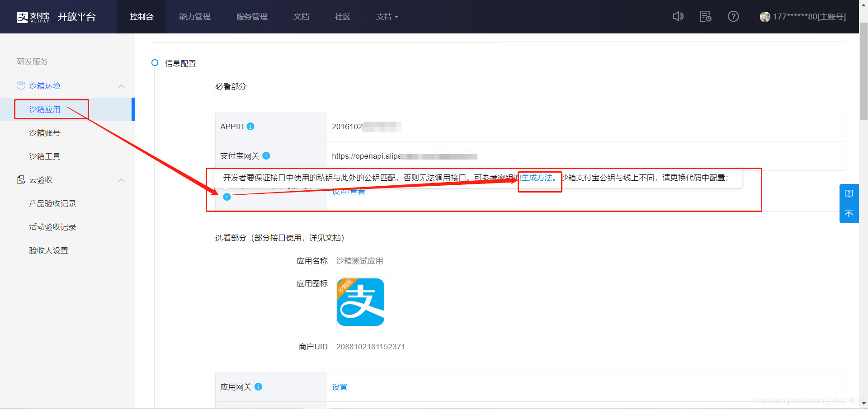Click the Alipay sandbox app icon image
The image size is (868, 409).
[x=360, y=302]
